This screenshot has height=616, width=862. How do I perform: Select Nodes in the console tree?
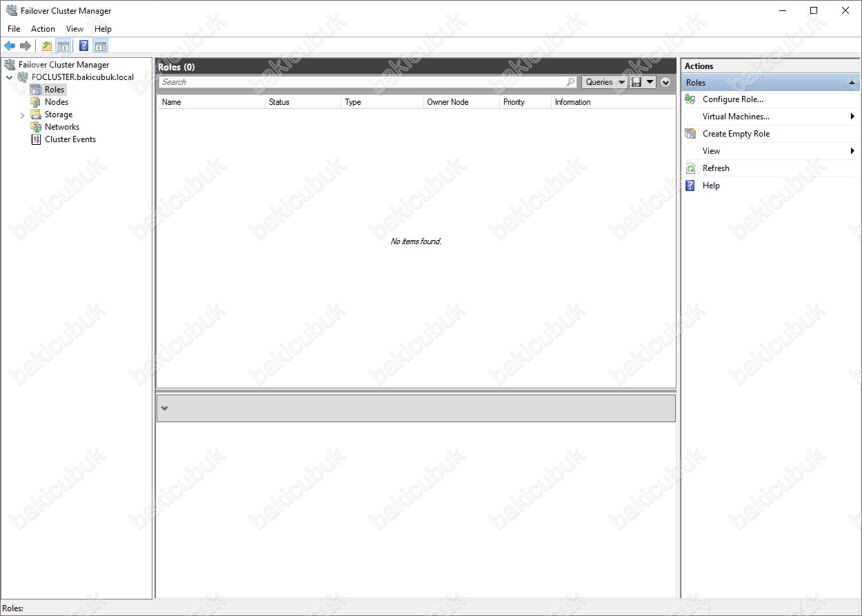[57, 102]
